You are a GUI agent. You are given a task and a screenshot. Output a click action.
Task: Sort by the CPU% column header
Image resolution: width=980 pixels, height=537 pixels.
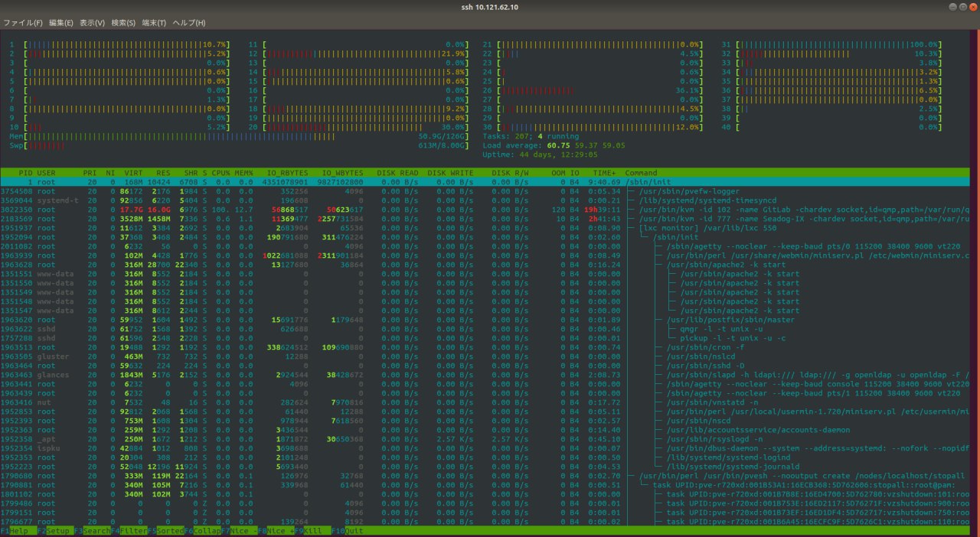(221, 173)
